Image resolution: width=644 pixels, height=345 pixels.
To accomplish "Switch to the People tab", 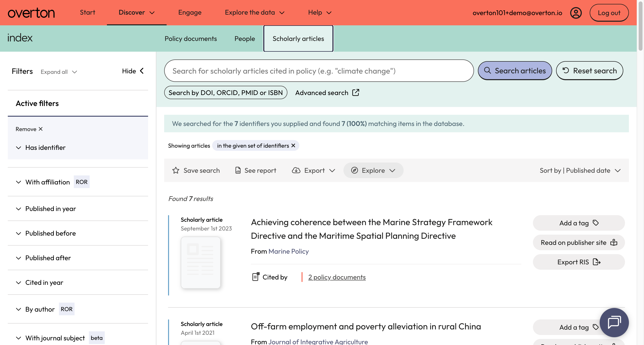I will click(x=245, y=38).
